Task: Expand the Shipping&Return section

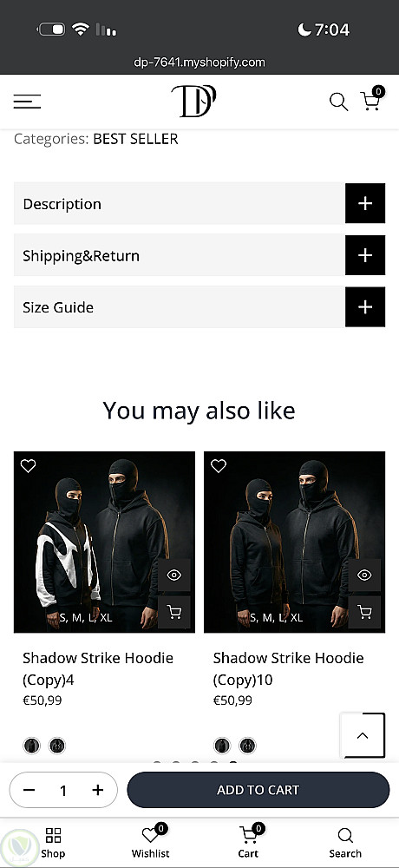Action: tap(199, 255)
